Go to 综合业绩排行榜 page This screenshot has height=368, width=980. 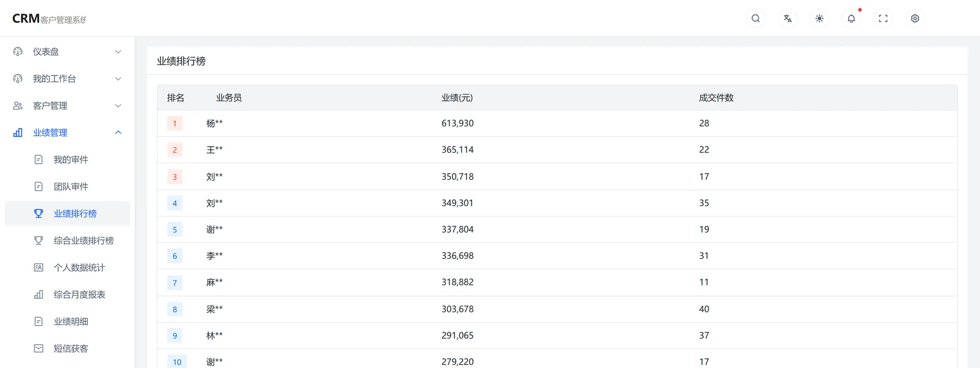[x=67, y=240]
